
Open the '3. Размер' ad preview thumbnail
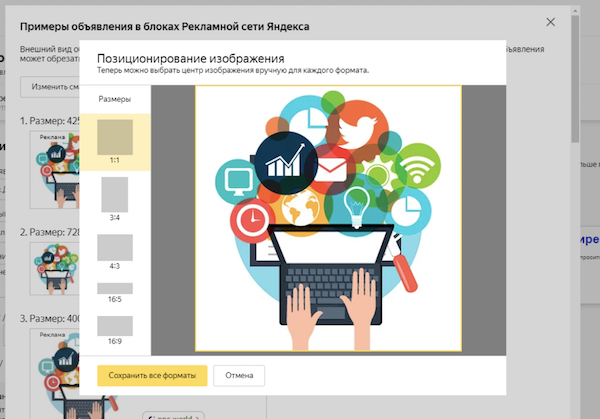point(55,373)
